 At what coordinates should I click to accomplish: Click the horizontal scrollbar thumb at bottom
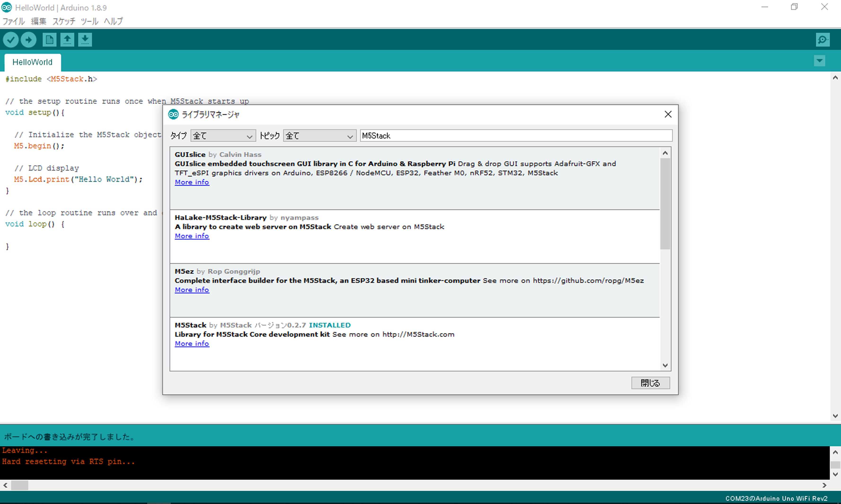coord(19,485)
